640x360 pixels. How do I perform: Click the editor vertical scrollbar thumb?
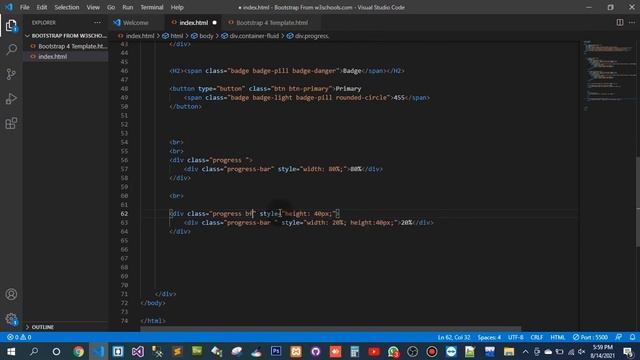(x=638, y=202)
